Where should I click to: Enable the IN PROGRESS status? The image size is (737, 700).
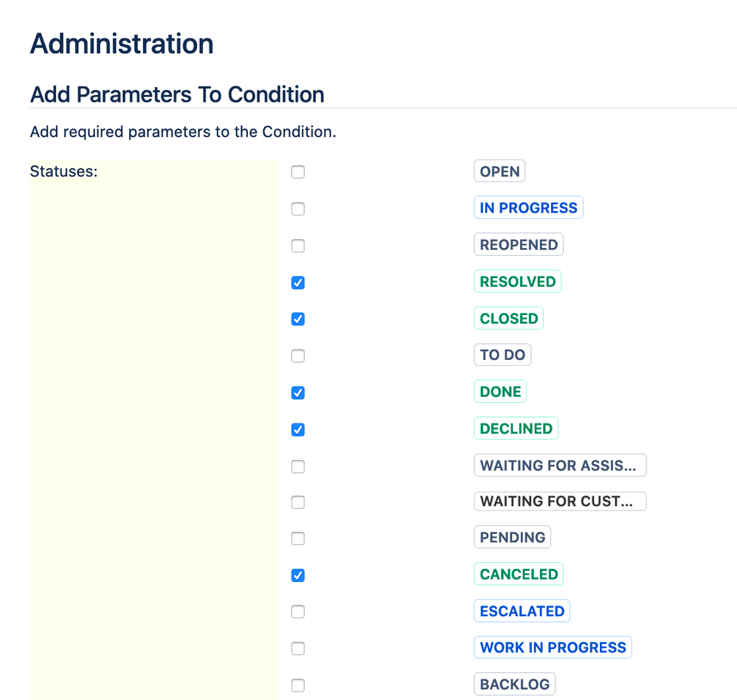(x=298, y=209)
